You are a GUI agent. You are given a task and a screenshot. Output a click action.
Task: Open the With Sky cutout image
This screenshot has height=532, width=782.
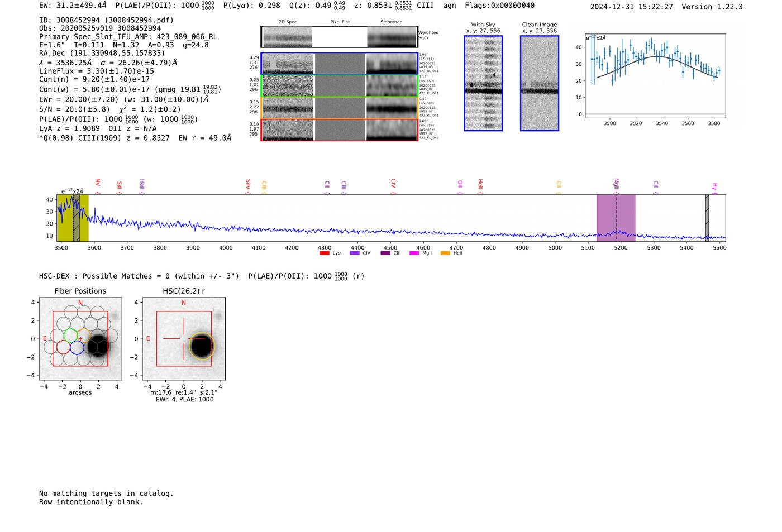tap(483, 83)
